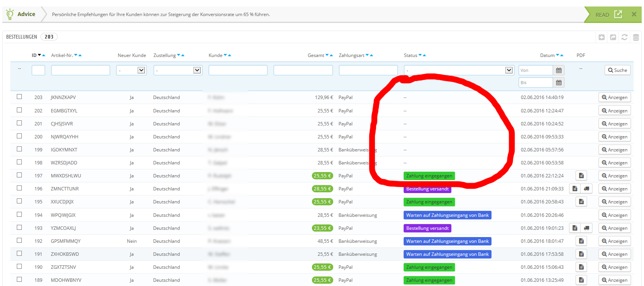Select the checkbox for order 202
This screenshot has width=644, height=286.
(x=19, y=110)
